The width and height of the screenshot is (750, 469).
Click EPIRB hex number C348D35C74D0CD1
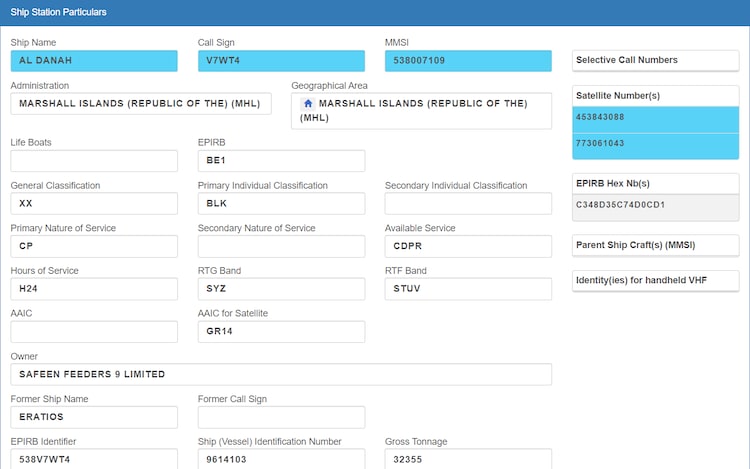click(x=655, y=206)
